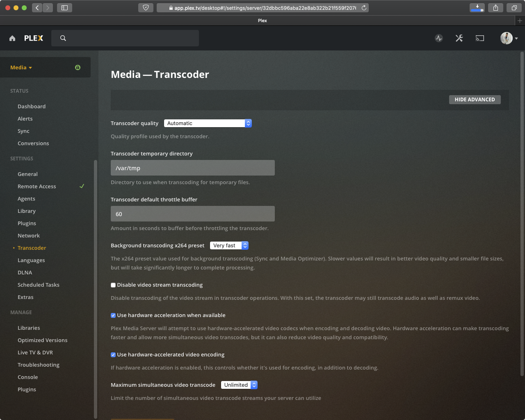Viewport: 525px width, 420px height.
Task: Toggle the Safari sidebar button
Action: (64, 7)
